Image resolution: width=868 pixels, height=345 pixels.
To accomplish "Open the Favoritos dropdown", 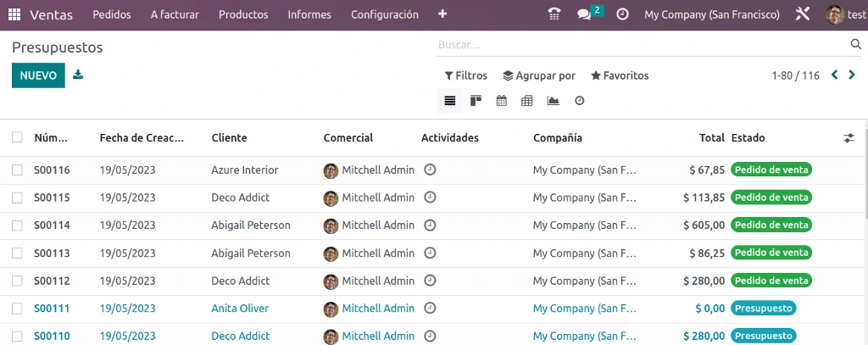I will pos(620,75).
